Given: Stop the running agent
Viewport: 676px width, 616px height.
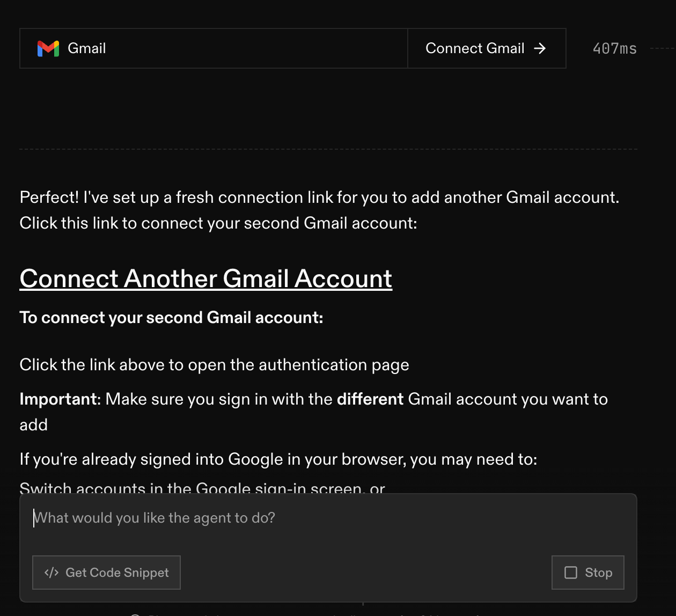Looking at the screenshot, I should [x=588, y=573].
